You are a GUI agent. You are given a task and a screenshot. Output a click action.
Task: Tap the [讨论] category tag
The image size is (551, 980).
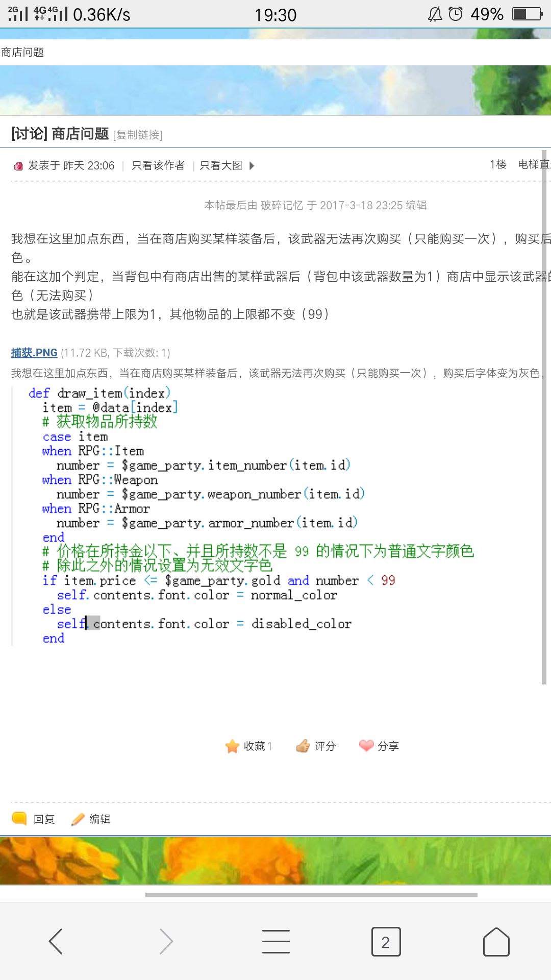(x=30, y=134)
